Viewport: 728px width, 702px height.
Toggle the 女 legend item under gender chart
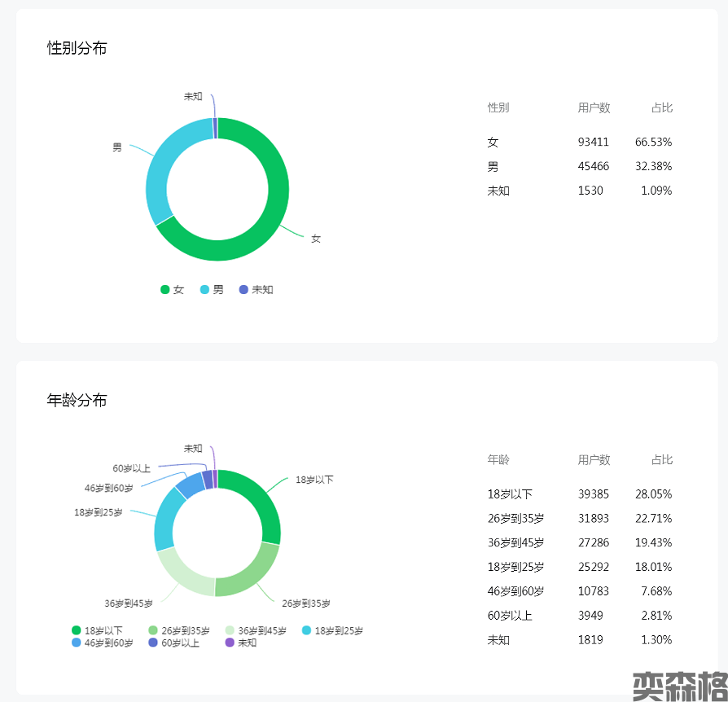point(172,290)
